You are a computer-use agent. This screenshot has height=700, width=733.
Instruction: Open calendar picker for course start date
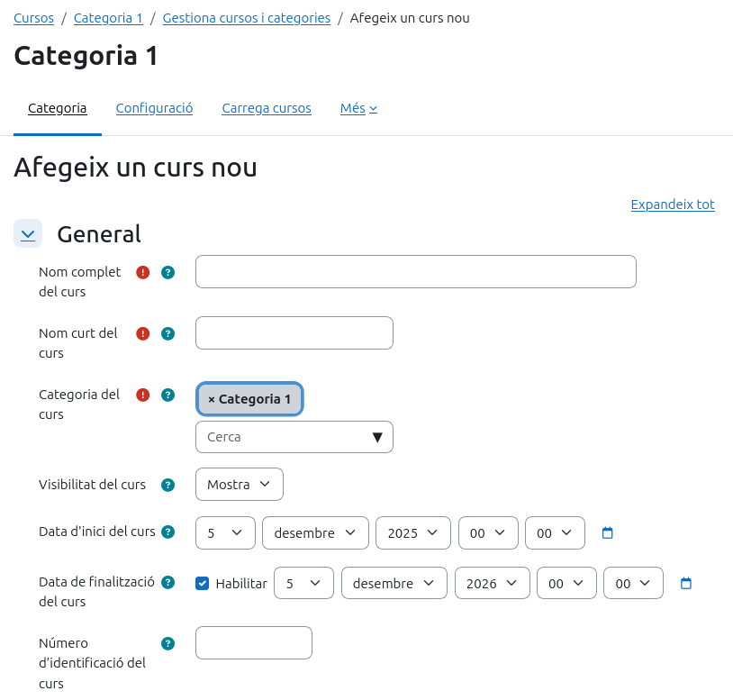click(x=607, y=533)
